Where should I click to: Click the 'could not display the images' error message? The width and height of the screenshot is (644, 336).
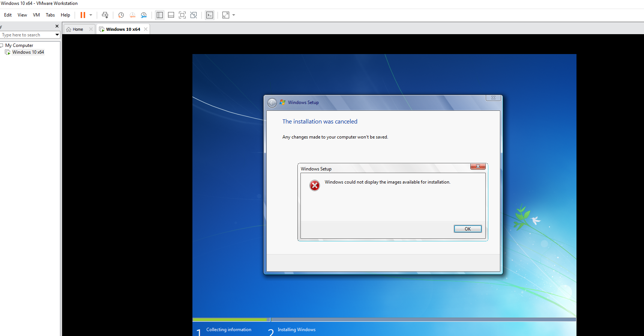coord(387,182)
